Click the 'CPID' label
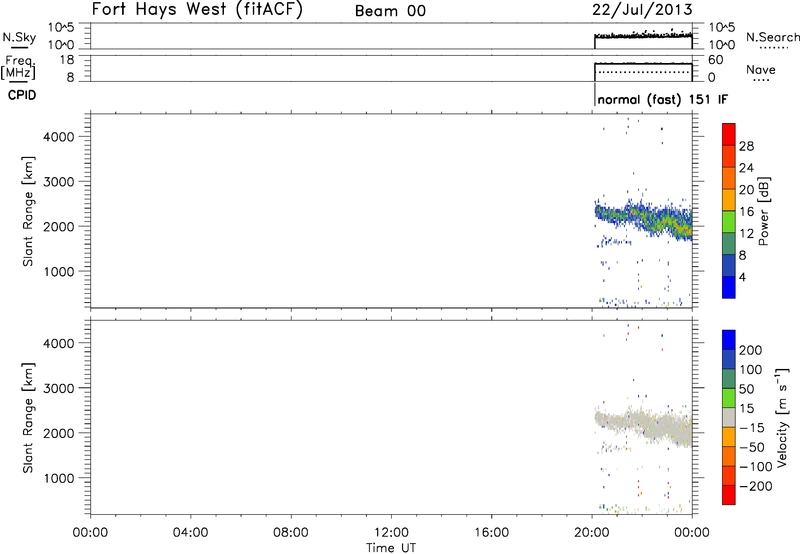This screenshot has width=800, height=554. [x=22, y=95]
